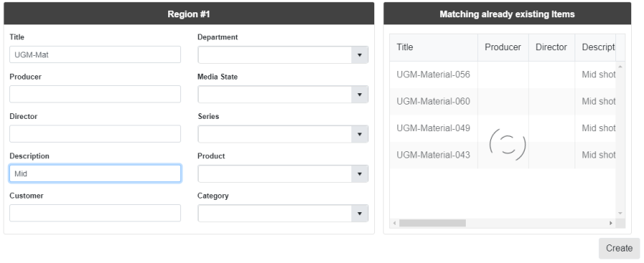The width and height of the screenshot is (644, 263).
Task: Click into the Director text field
Action: tap(95, 134)
